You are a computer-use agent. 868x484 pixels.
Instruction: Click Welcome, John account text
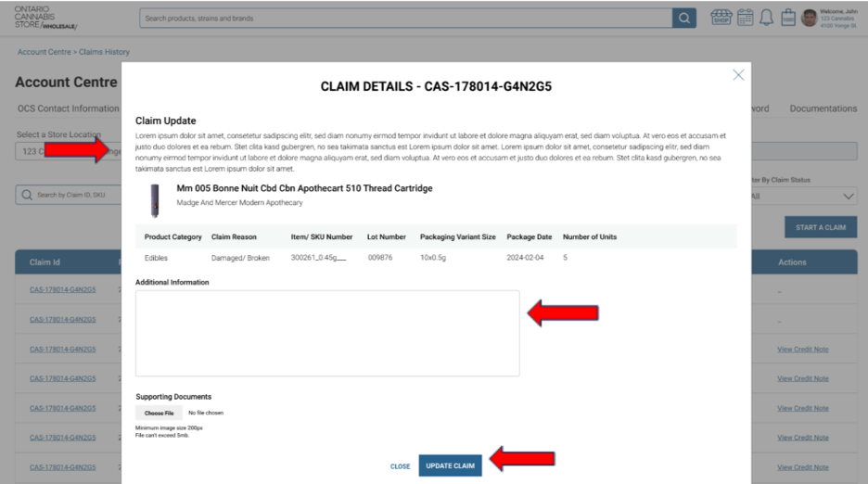tap(838, 12)
